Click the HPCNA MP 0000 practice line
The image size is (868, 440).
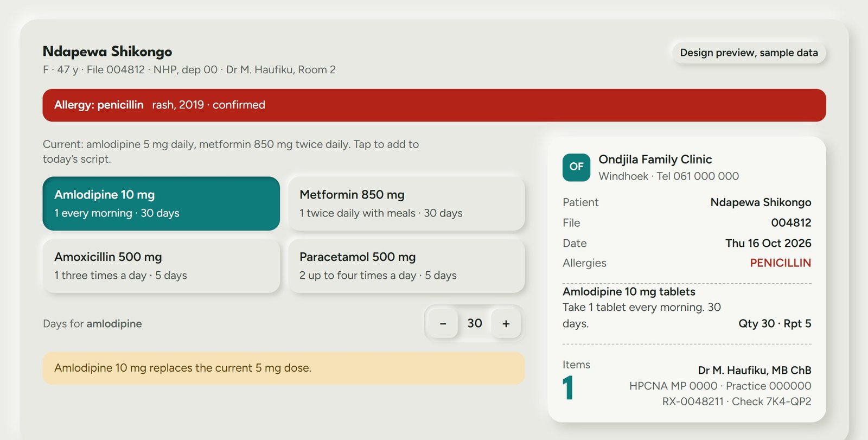click(x=720, y=386)
